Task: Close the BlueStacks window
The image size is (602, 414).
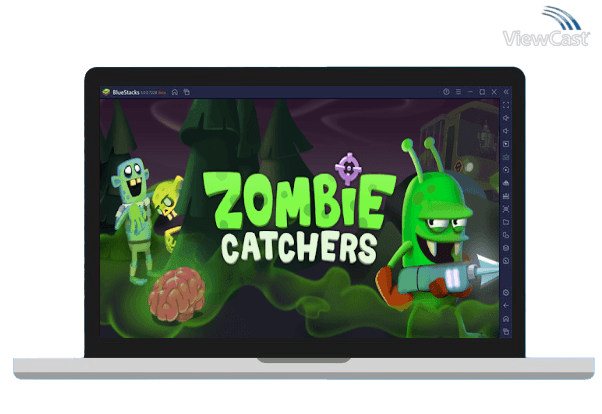Action: pyautogui.click(x=494, y=92)
